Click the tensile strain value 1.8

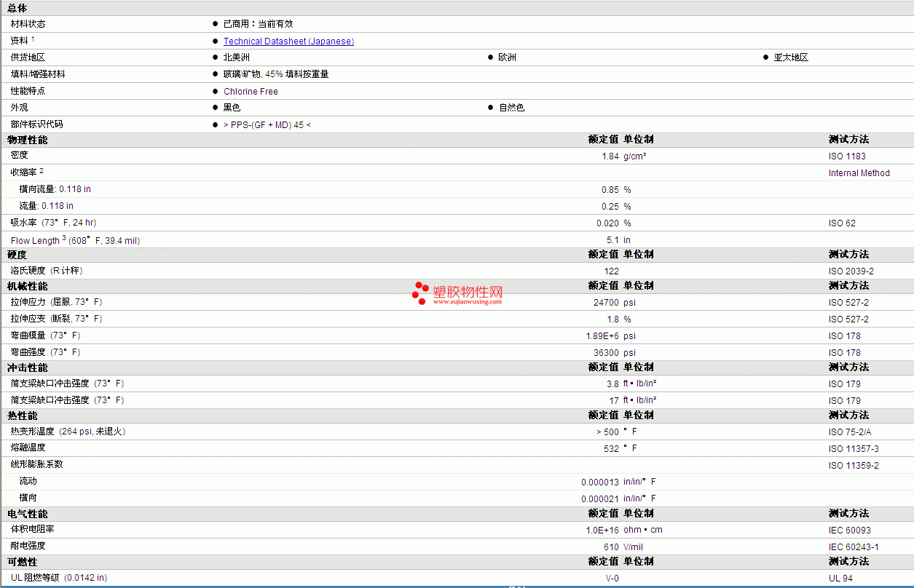point(612,319)
